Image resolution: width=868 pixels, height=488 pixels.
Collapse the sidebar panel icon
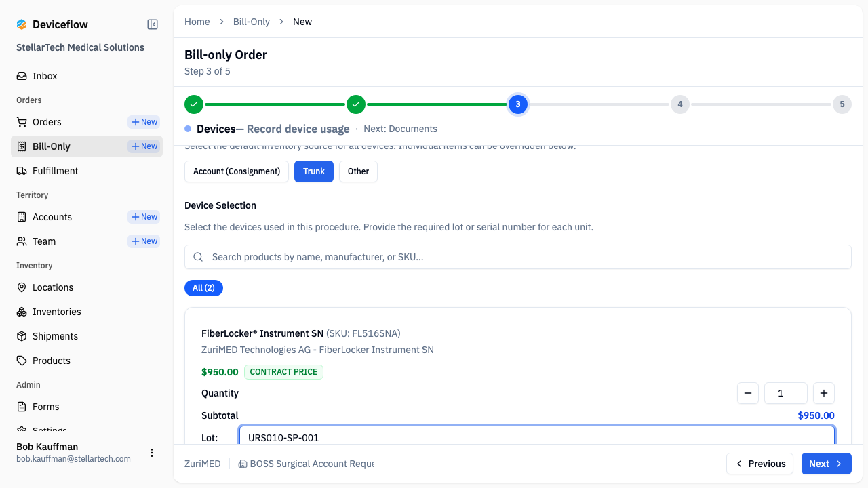pos(153,24)
